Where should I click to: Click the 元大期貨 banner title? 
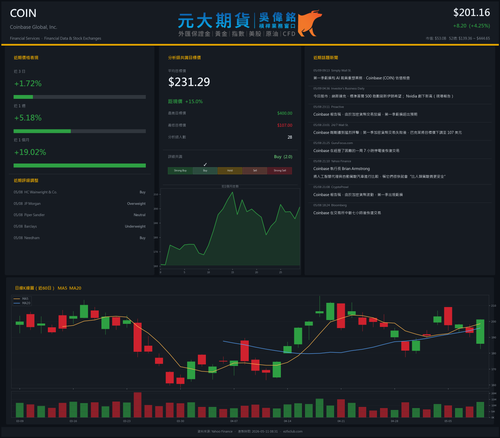(214, 21)
